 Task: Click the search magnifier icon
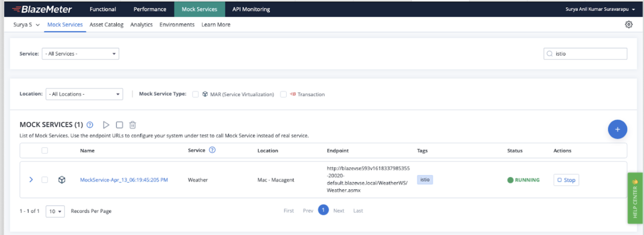pos(550,54)
